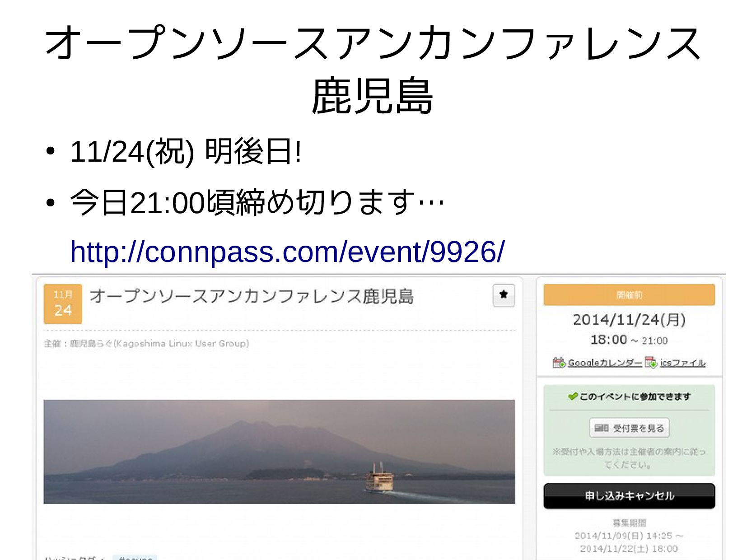Click the star bookmark icon

504,295
